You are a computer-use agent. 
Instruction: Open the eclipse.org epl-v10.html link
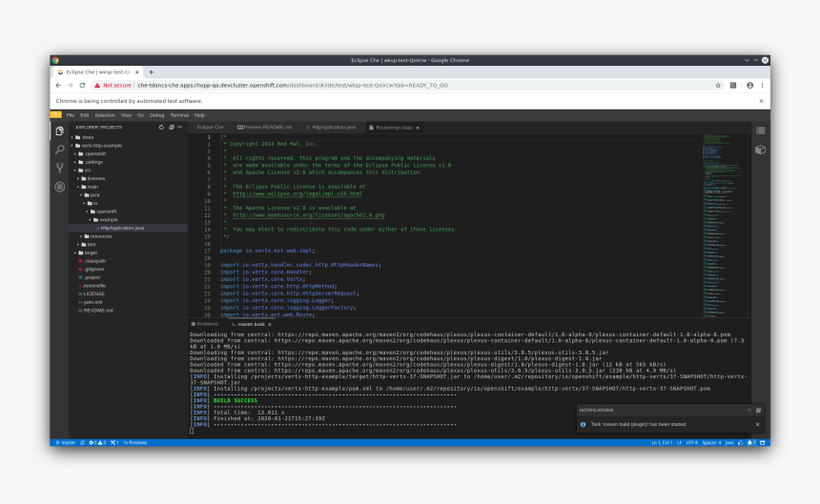tap(297, 193)
